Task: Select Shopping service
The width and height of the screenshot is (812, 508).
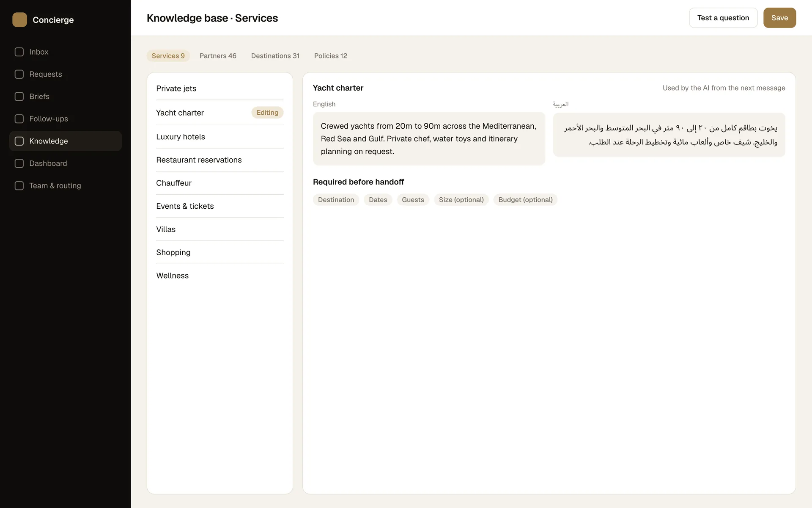Action: (x=220, y=252)
